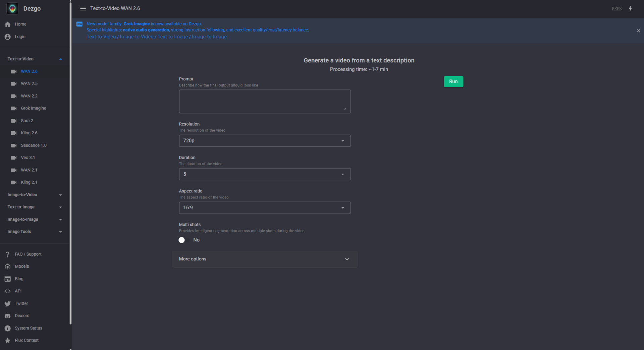Screen dimensions: 644x350
Task: Click the Flux Contest star icon
Action: pos(8,341)
